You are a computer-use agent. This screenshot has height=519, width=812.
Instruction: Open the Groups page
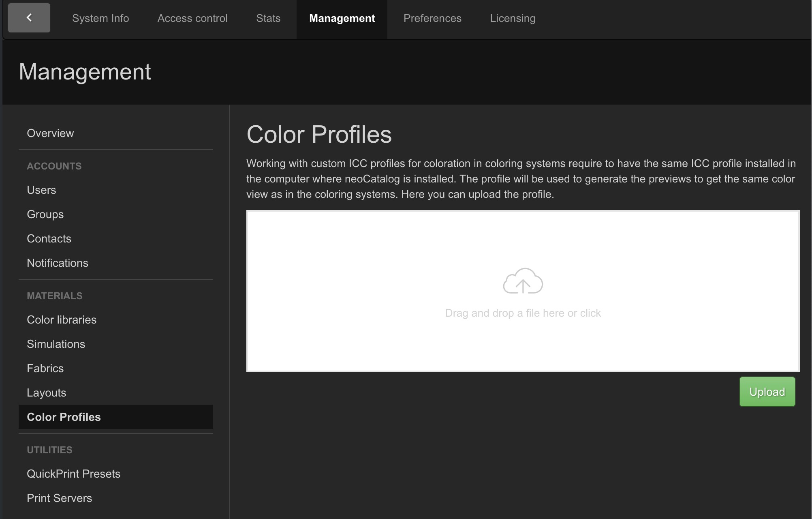point(45,214)
